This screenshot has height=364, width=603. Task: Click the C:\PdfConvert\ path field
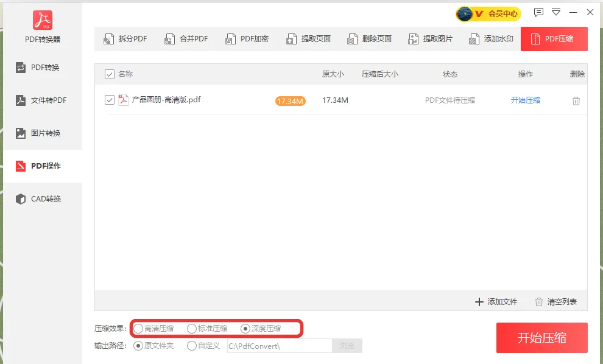[x=280, y=346]
